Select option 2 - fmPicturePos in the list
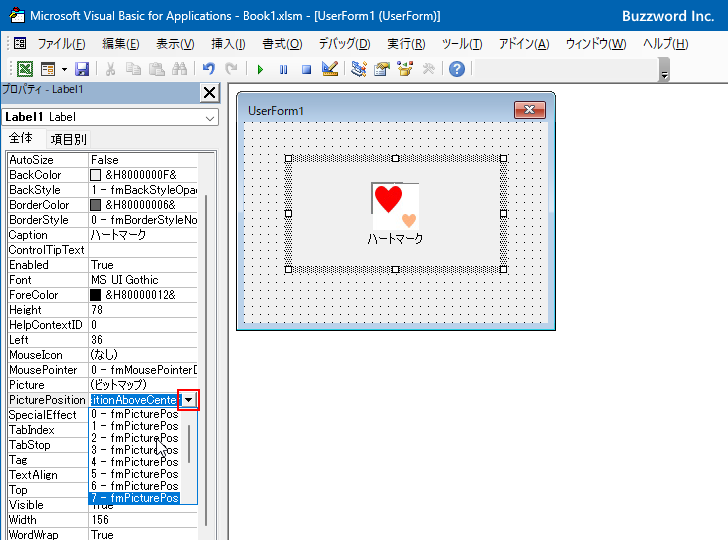Image resolution: width=728 pixels, height=540 pixels. coord(135,438)
